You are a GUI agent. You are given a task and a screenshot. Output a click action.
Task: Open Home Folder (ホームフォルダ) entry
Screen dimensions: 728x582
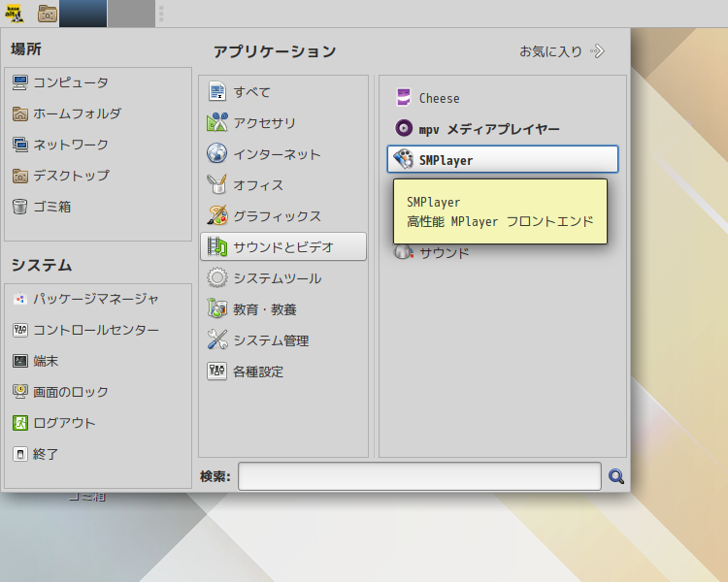[x=67, y=113]
